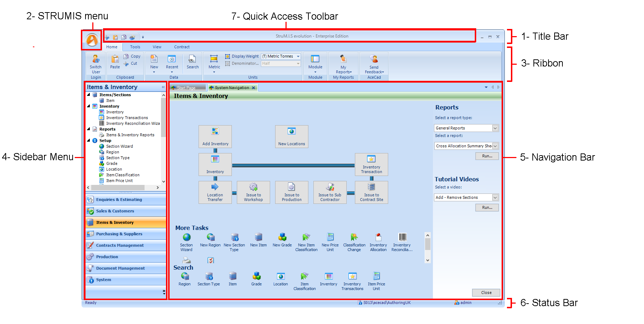Open Item Price Unit under Search
This screenshot has width=644, height=324.
(x=376, y=281)
